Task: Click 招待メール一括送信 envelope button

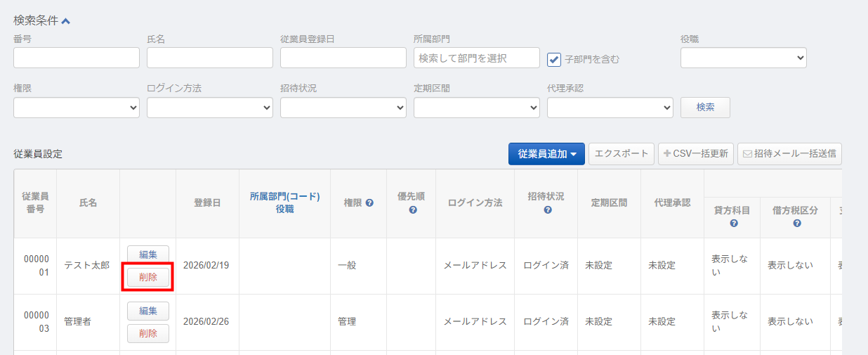Action: pos(789,154)
